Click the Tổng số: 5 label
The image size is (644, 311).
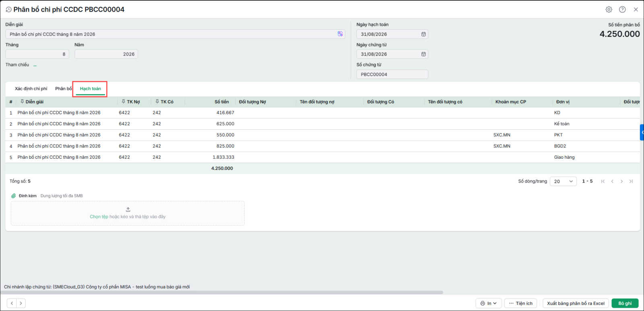[20, 181]
